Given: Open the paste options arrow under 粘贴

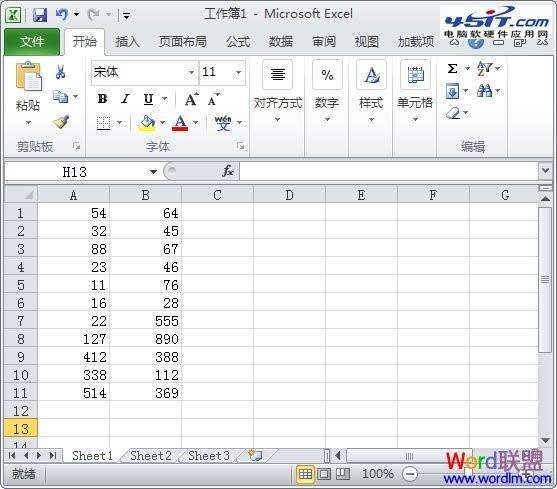Looking at the screenshot, I should pyautogui.click(x=28, y=123).
